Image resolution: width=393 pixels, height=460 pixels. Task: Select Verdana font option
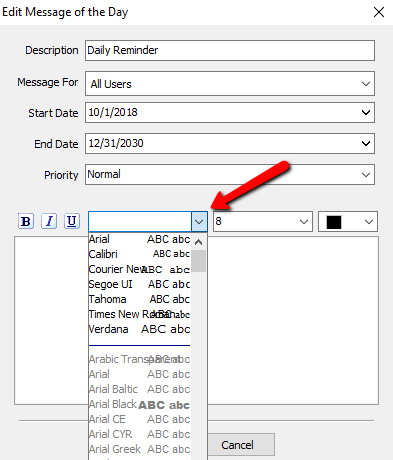(x=139, y=329)
